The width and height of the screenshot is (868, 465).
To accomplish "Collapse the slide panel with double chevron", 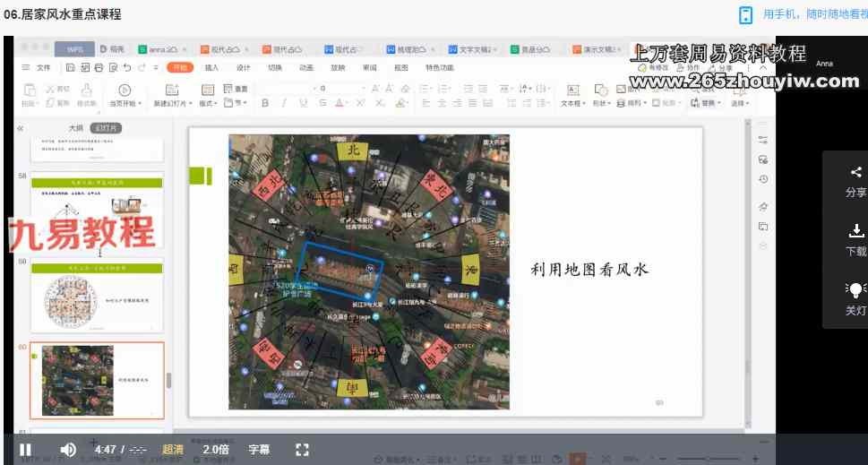I will point(21,128).
